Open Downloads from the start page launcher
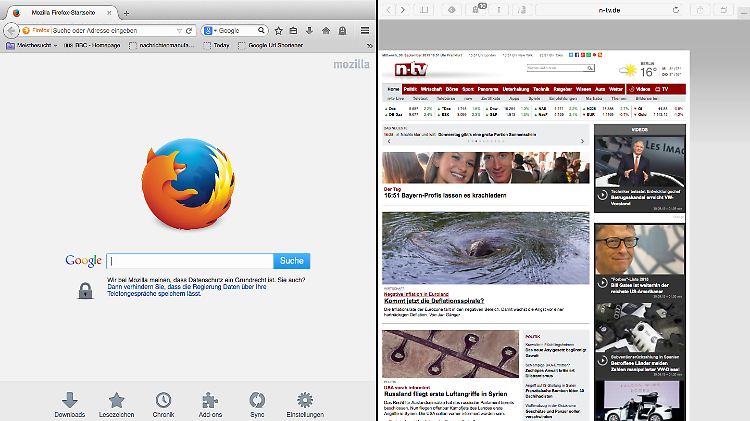Viewport: 750px width, 421px height. point(70,405)
